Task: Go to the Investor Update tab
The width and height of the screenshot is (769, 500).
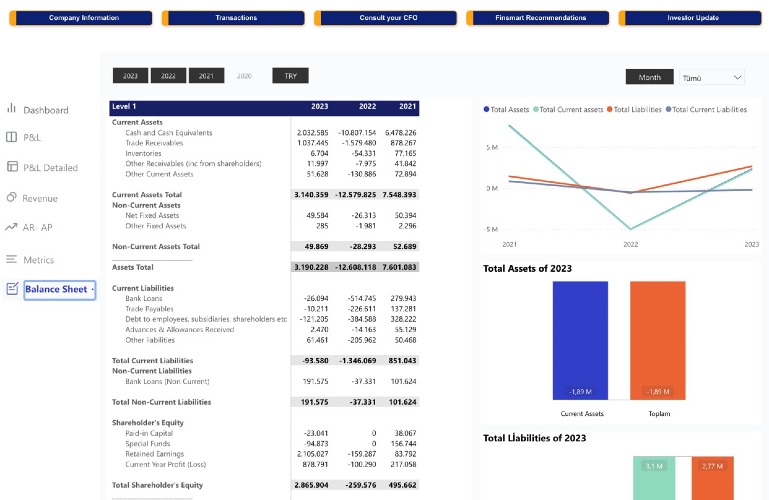Action: (x=691, y=18)
